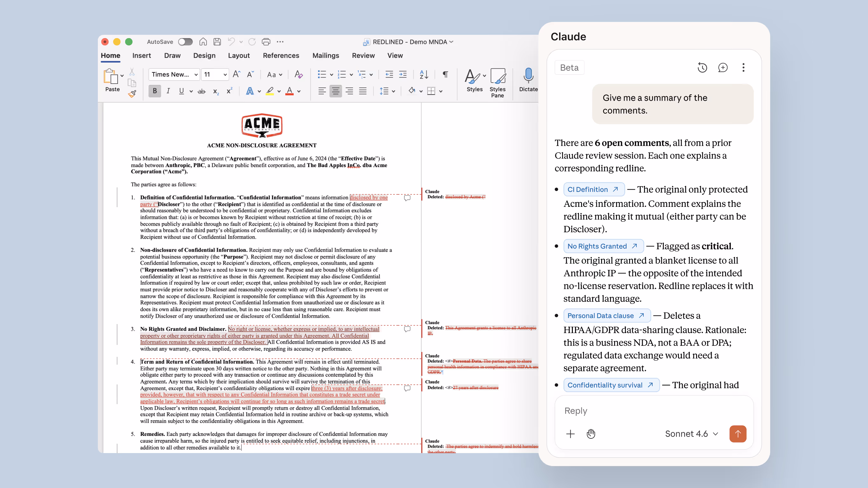This screenshot has width=868, height=488.
Task: Click the raise-hand icon in the reply bar
Action: point(591,434)
